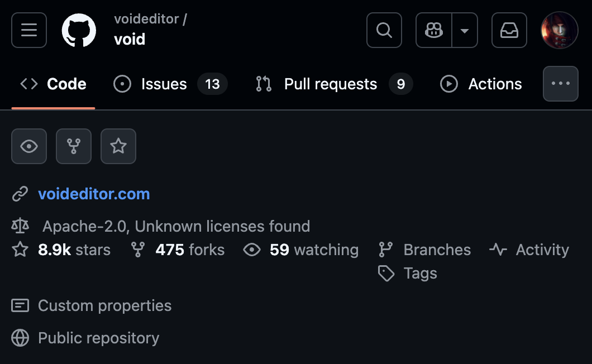Screen dimensions: 592x364
Task: Select the Code tab
Action: [66, 84]
